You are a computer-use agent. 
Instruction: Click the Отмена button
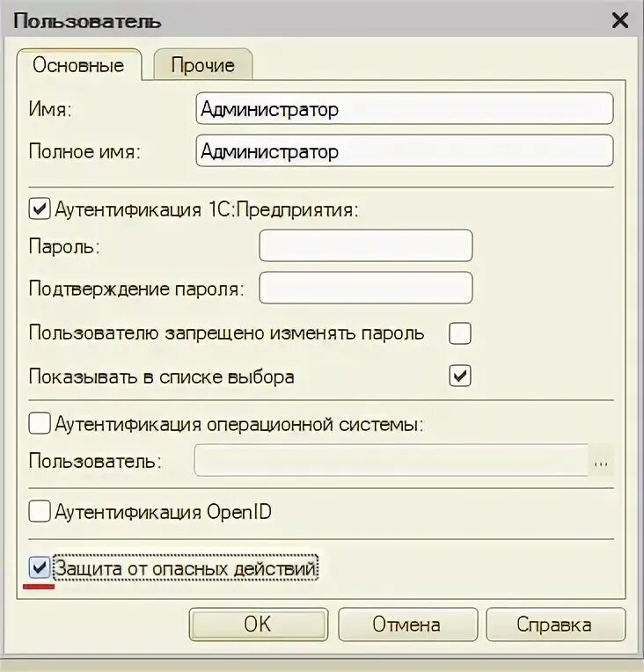(x=406, y=625)
